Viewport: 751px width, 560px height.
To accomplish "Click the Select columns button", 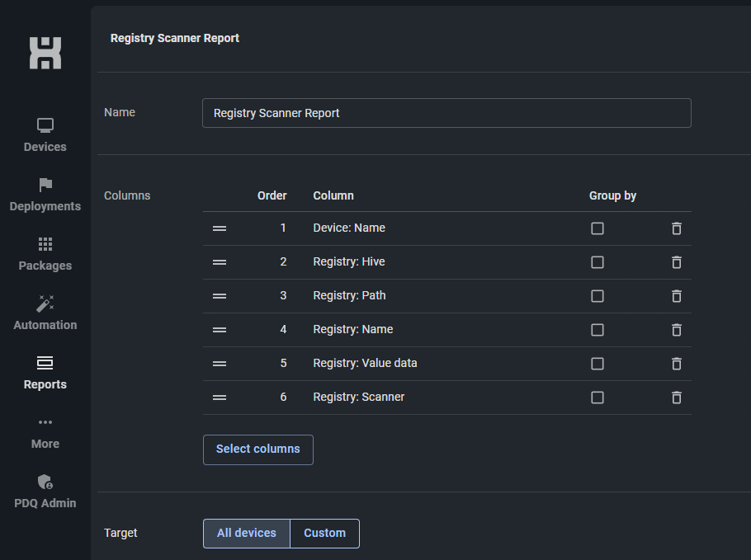I will (258, 449).
